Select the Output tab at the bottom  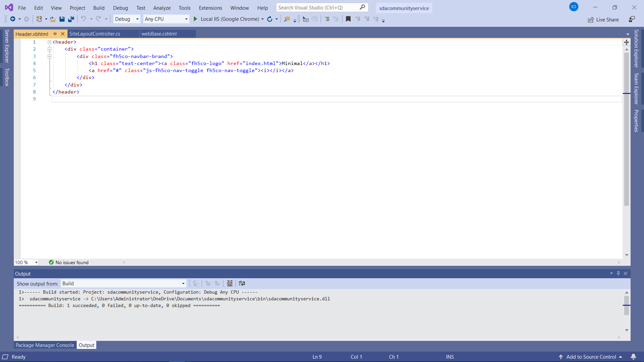pos(87,345)
